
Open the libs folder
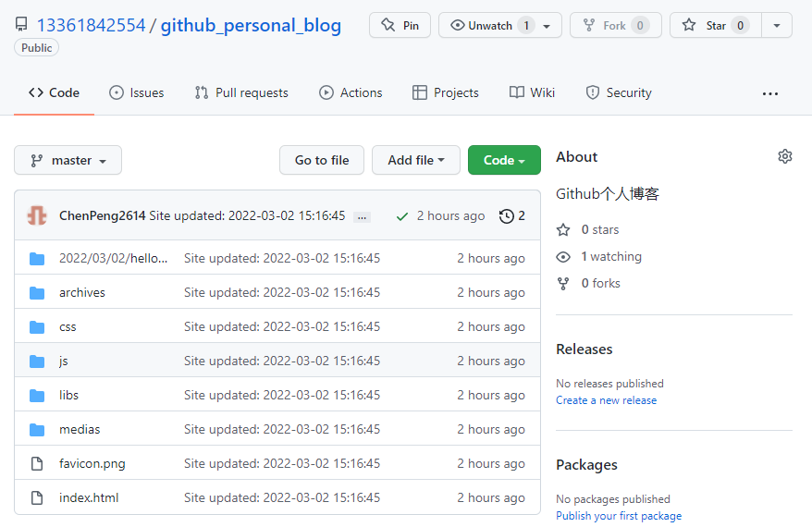[68, 395]
